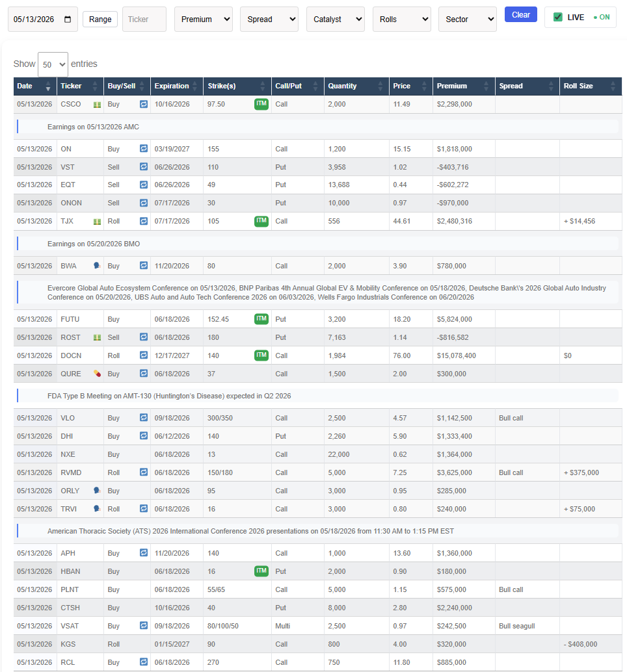Click the ITM badge in the CSCO row

(261, 104)
